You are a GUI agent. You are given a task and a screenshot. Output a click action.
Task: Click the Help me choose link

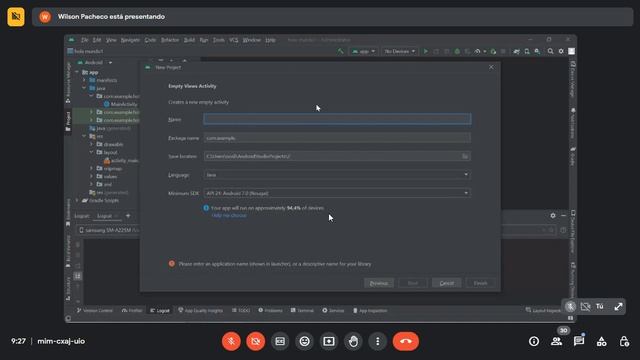229,216
